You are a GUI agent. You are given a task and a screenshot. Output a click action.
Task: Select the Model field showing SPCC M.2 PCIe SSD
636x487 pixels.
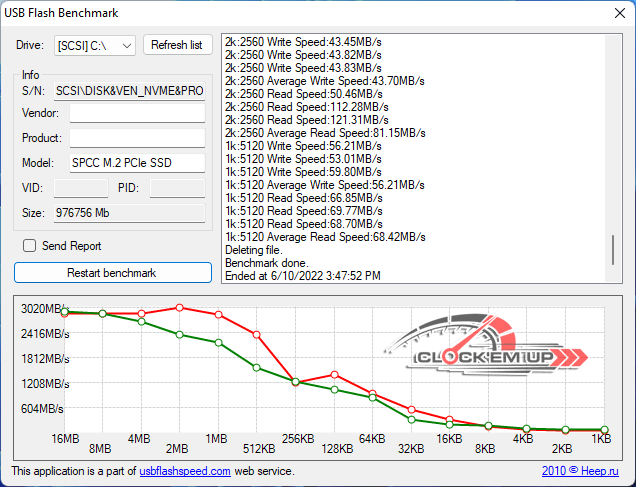click(136, 163)
